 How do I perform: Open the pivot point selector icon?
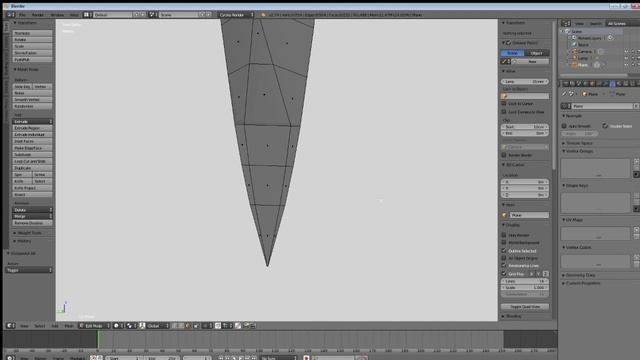point(131,326)
